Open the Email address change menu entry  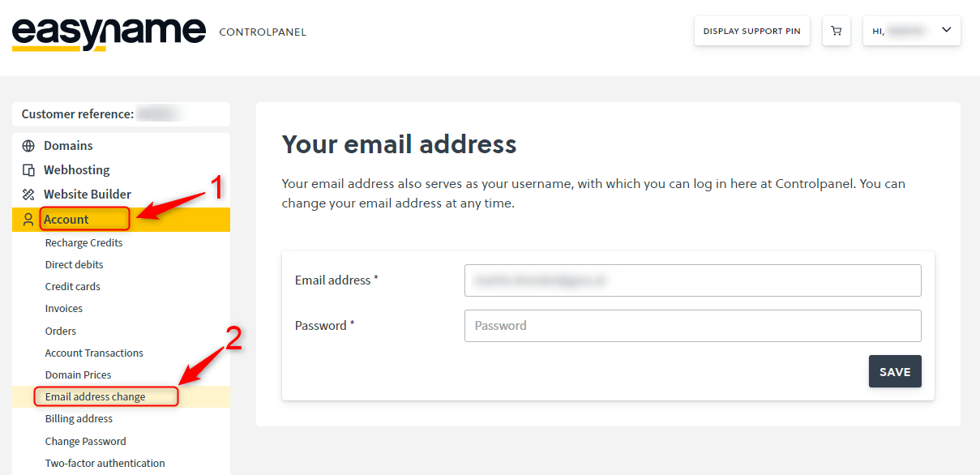click(105, 396)
